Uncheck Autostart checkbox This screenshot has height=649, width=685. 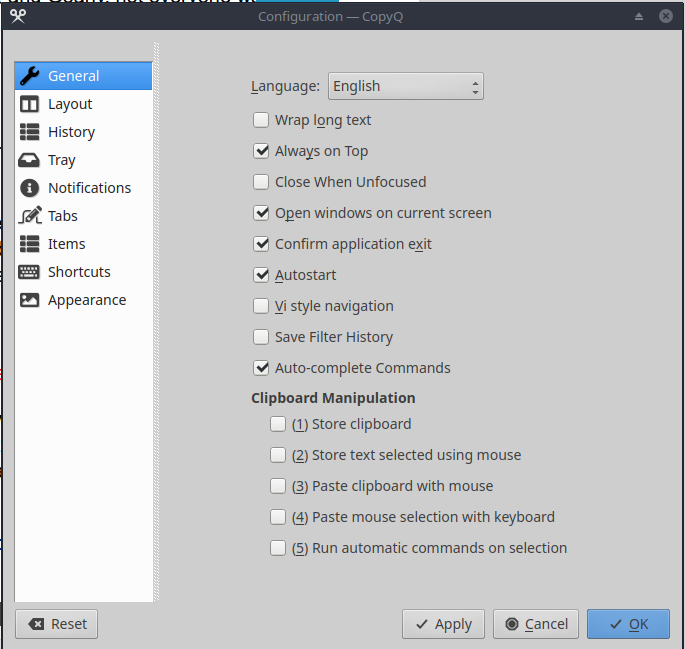tap(261, 275)
